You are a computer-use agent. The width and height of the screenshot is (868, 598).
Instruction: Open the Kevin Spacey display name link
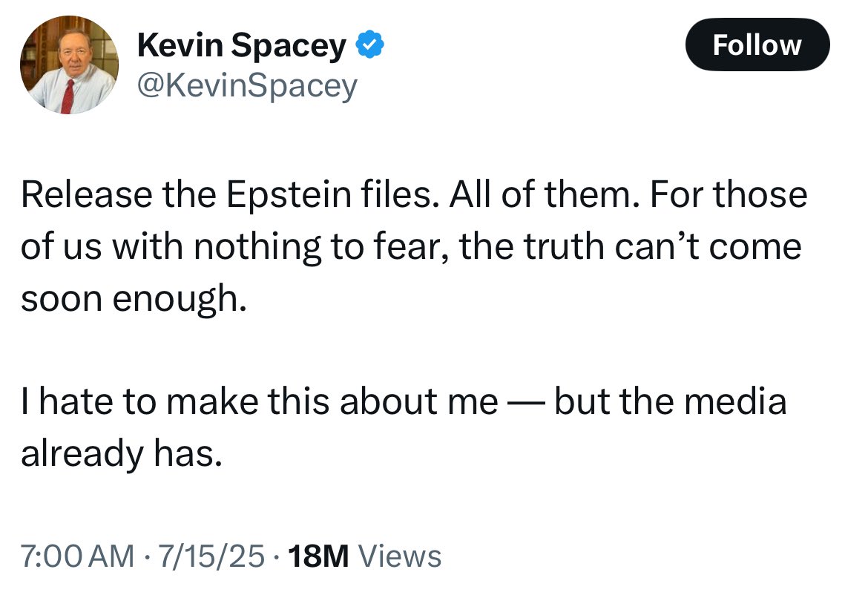click(x=241, y=45)
